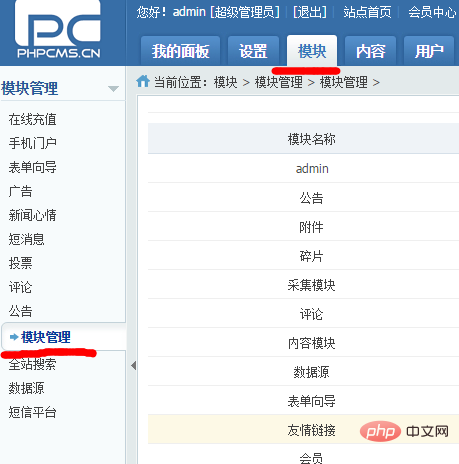
Task: Open 新闻心情 in the sidebar
Action: (x=33, y=215)
